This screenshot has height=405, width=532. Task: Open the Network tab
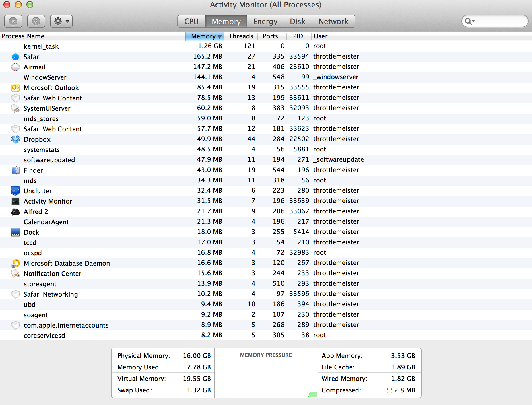click(x=333, y=21)
